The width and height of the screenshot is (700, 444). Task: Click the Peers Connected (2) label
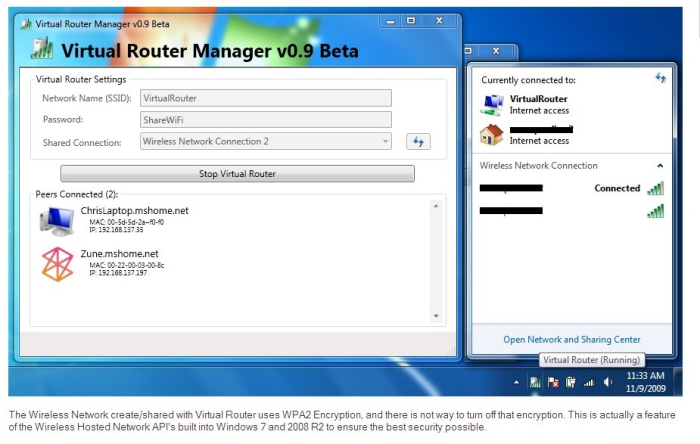(76, 195)
